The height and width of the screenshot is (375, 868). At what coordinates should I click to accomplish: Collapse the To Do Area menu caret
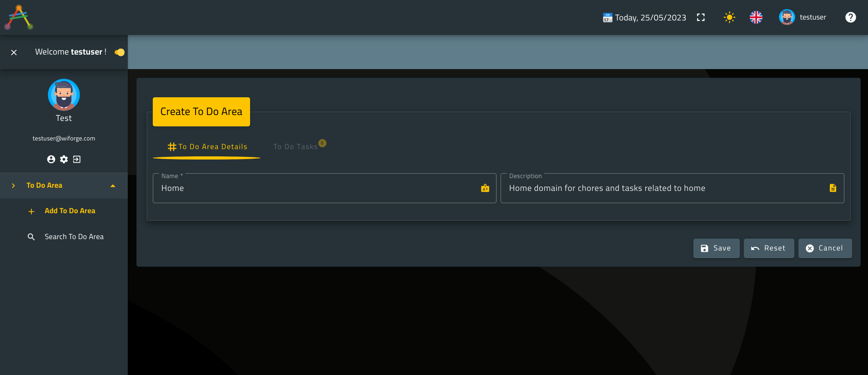point(113,185)
